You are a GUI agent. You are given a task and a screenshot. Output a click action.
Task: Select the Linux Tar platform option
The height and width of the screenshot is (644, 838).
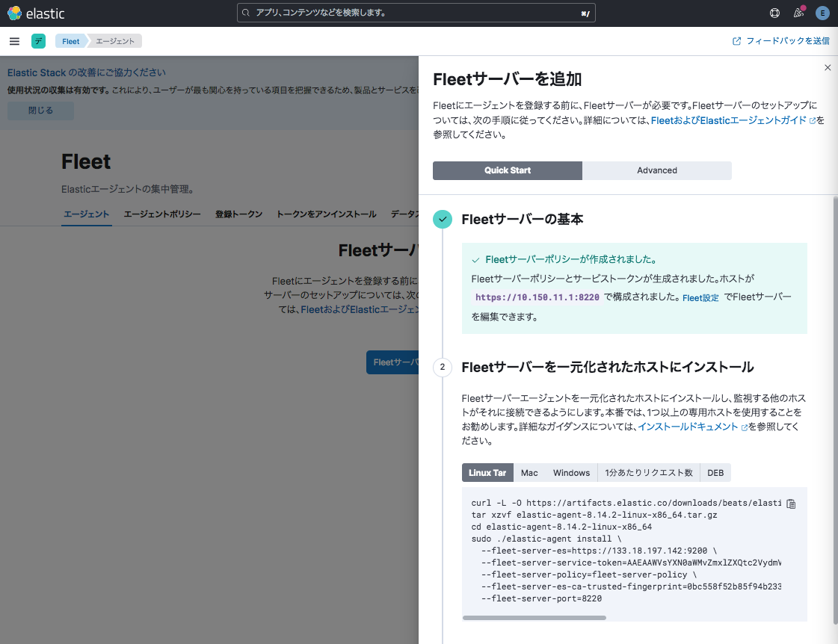[487, 473]
